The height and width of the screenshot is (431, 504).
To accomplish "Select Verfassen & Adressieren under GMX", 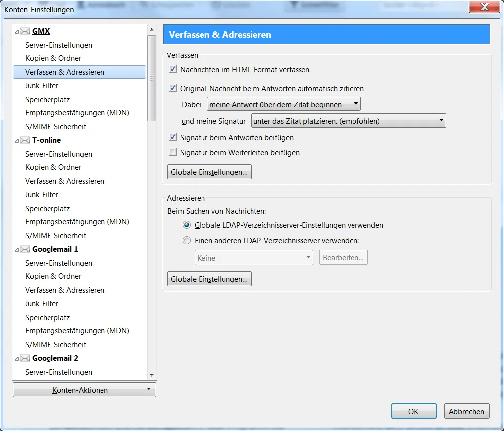I will [79, 72].
